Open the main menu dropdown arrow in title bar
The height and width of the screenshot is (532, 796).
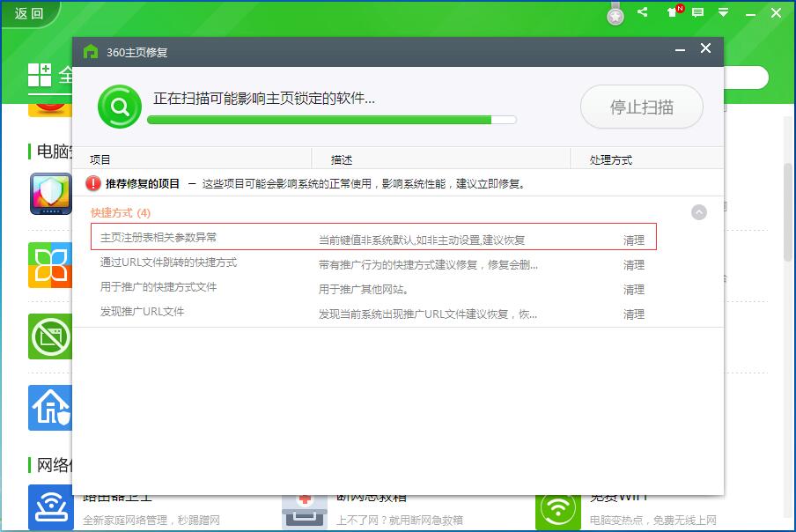coord(724,13)
